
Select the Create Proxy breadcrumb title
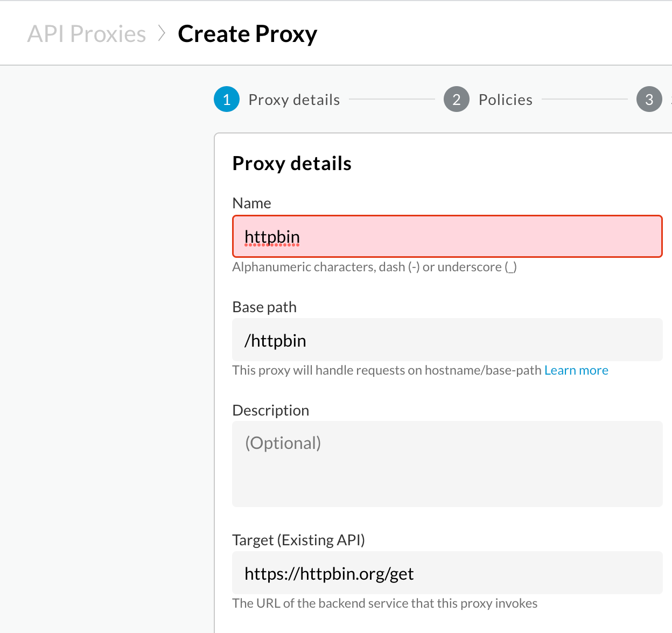(x=248, y=33)
